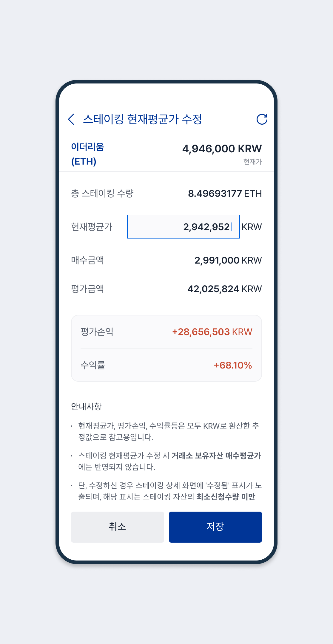Tap the bold 거래소 보유자산 매수평균가 text
The height and width of the screenshot is (644, 333).
point(216,456)
